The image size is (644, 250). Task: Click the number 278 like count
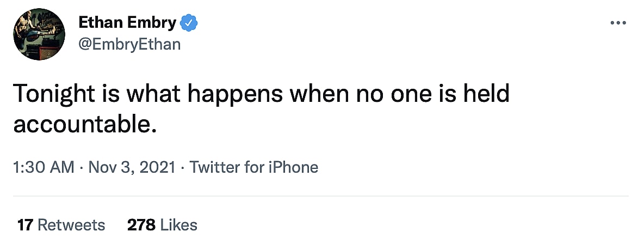coord(141,224)
